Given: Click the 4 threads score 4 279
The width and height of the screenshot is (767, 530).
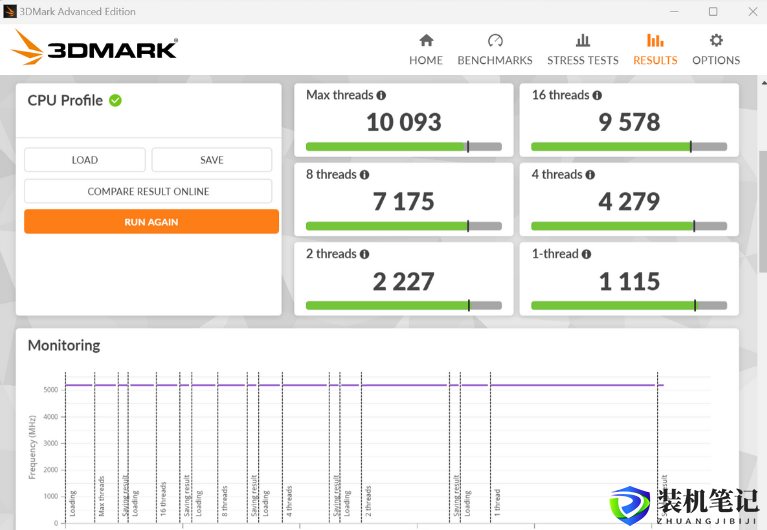Looking at the screenshot, I should (630, 201).
